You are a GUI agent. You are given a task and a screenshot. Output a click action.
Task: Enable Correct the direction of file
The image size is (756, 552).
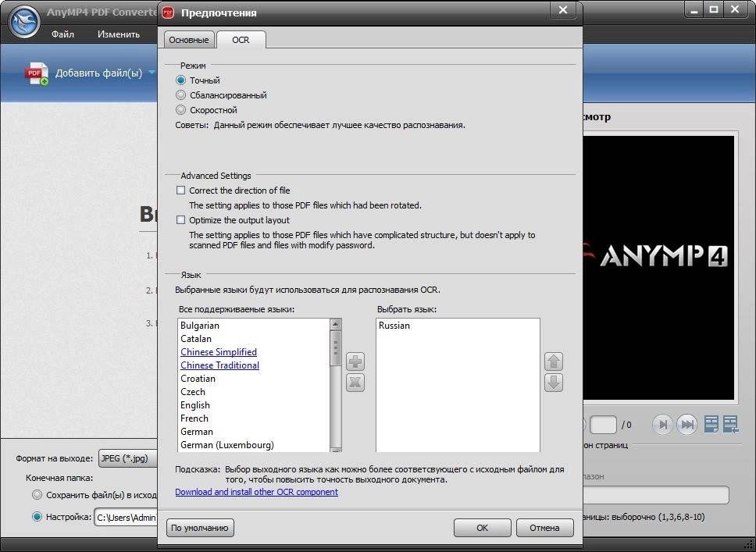pos(181,191)
